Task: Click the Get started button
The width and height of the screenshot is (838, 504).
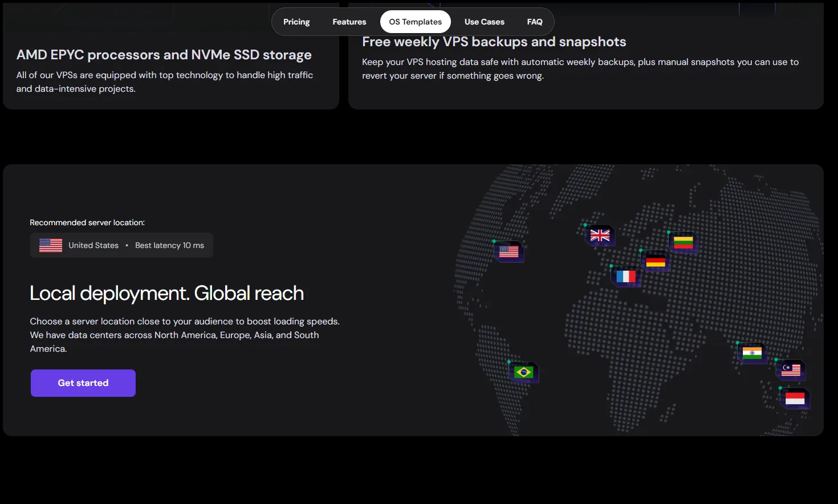Action: pos(83,383)
